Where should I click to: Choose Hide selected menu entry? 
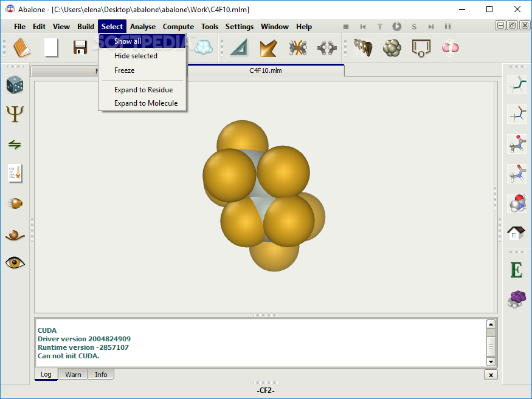(142, 56)
